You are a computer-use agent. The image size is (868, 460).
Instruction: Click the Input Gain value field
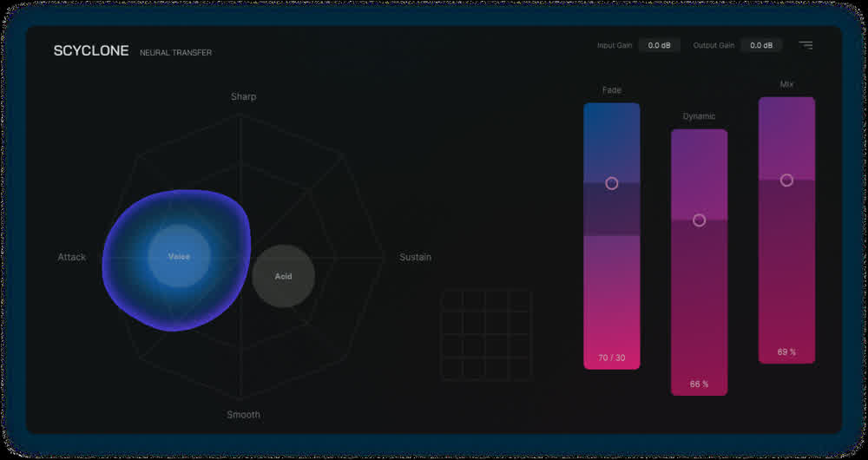tap(660, 45)
